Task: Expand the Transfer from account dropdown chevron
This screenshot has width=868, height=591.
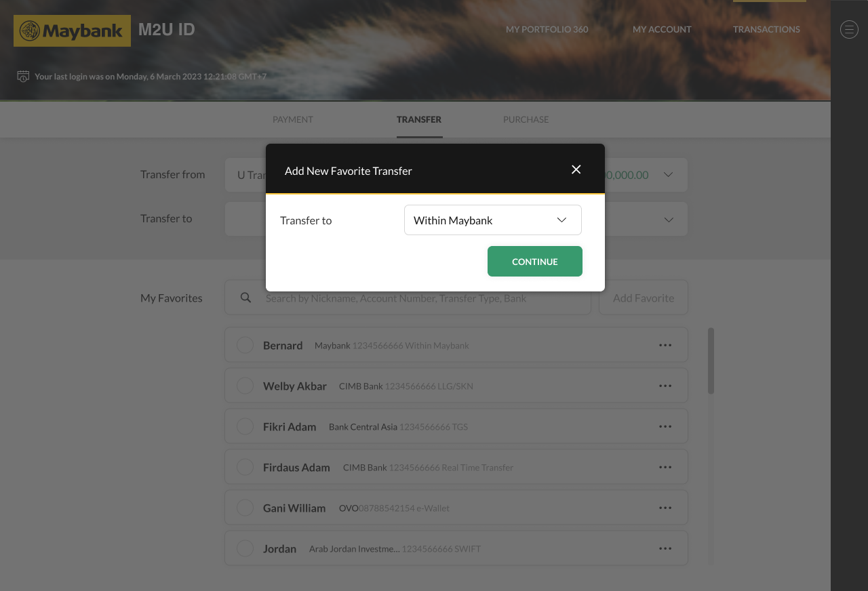Action: click(x=668, y=175)
